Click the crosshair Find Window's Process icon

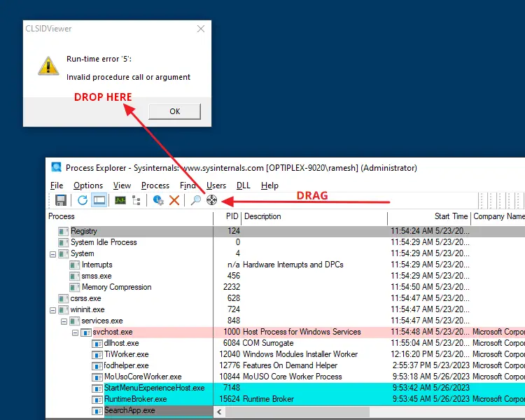(211, 200)
